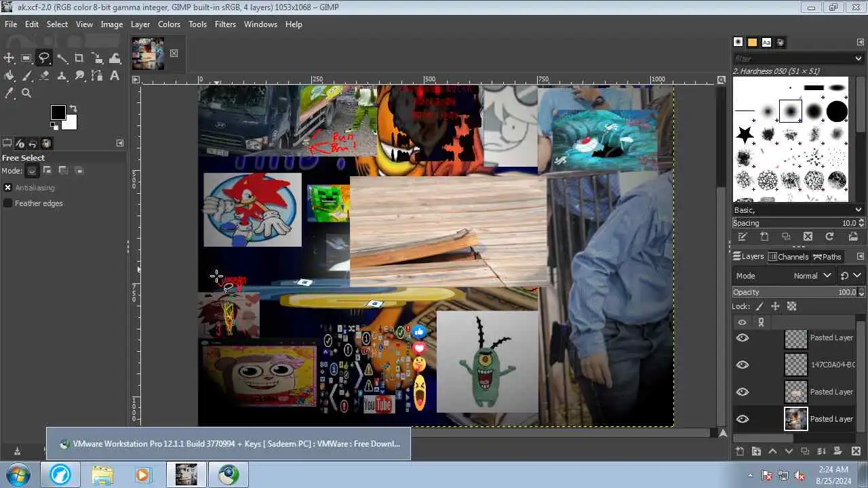The width and height of the screenshot is (868, 488).
Task: Select the Text tool
Action: click(115, 76)
